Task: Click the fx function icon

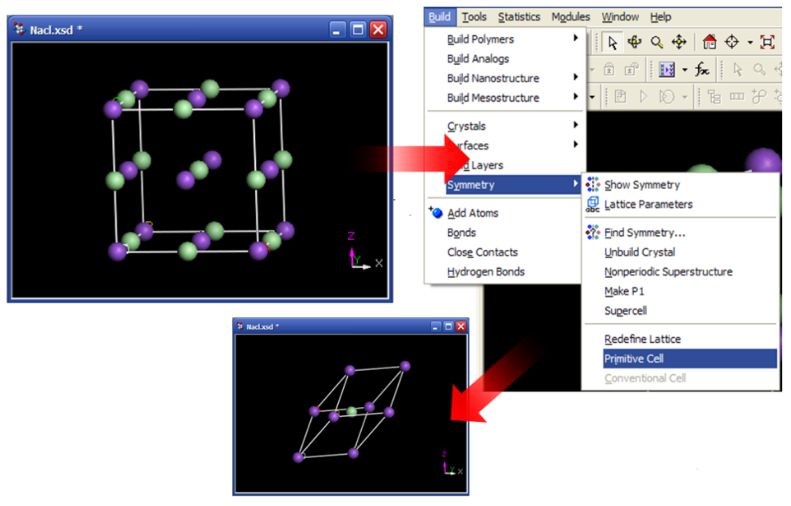Action: pos(701,70)
